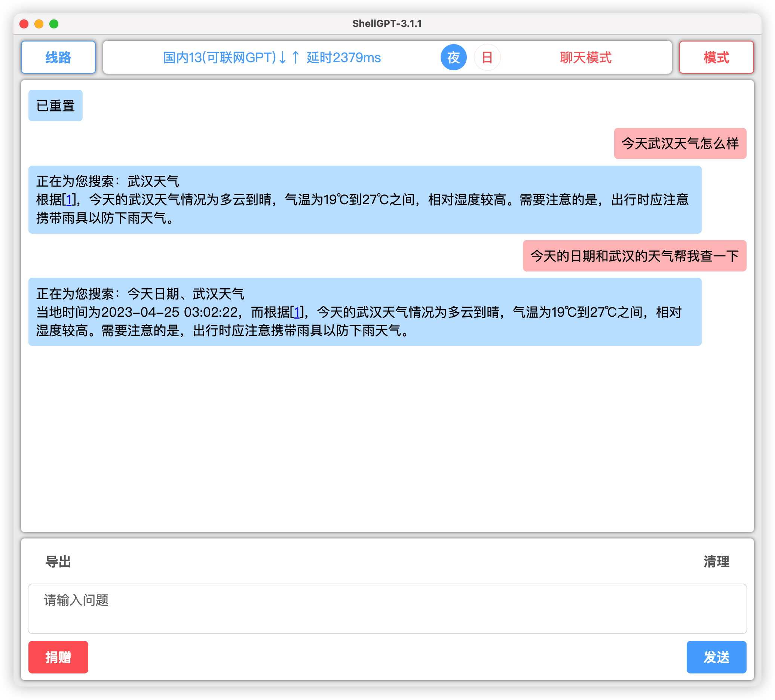Open the 线路 route selector

[x=58, y=57]
